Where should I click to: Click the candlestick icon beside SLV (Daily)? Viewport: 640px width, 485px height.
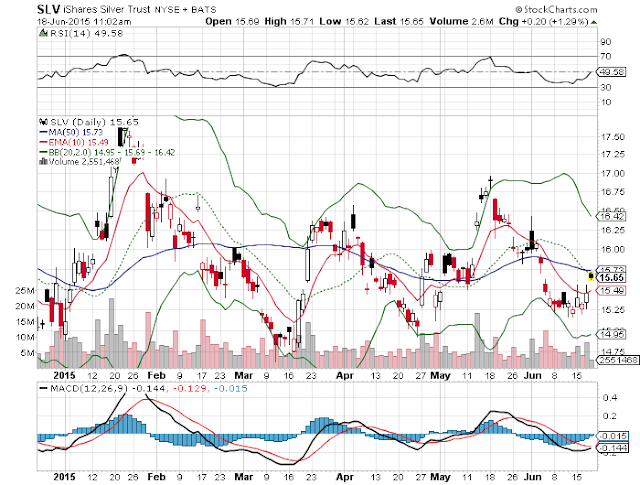click(43, 122)
